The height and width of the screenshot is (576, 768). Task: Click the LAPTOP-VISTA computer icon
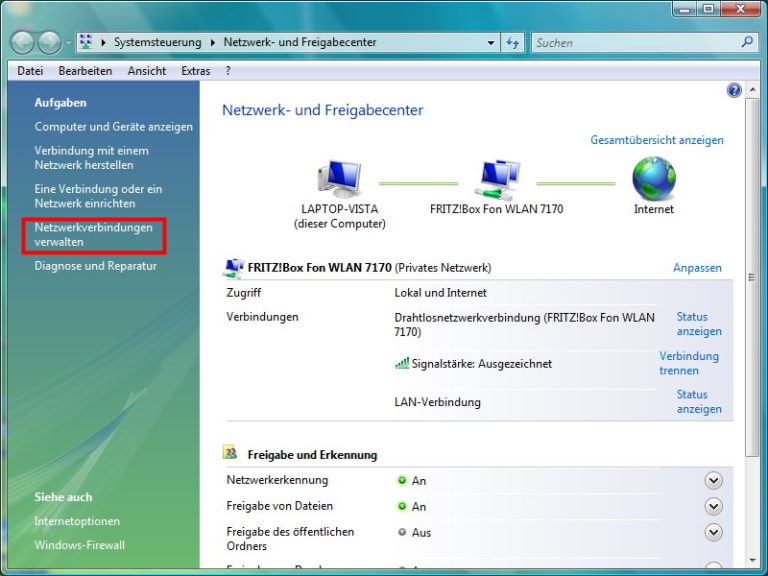point(339,178)
